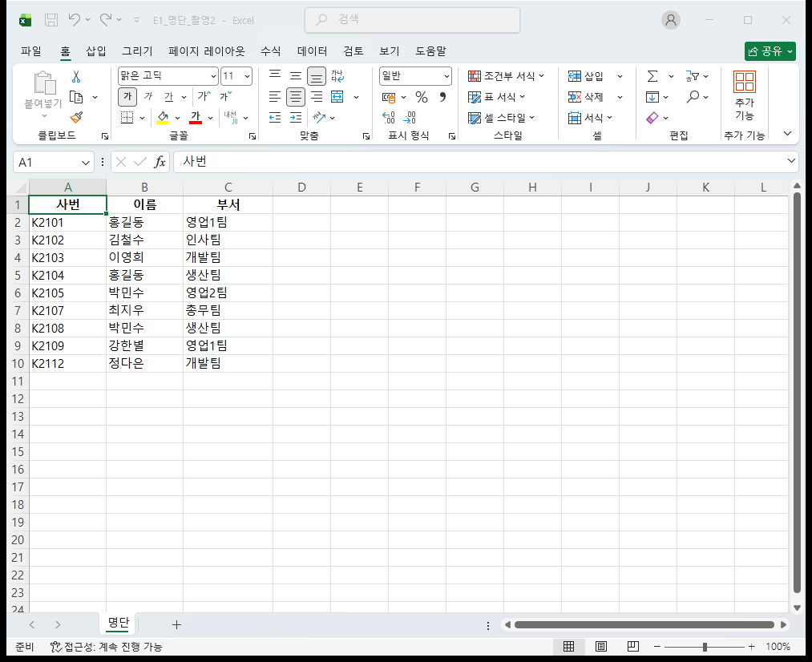Screen dimensions: 812x662
Task: Click the 삭제 cells button
Action: coord(586,97)
